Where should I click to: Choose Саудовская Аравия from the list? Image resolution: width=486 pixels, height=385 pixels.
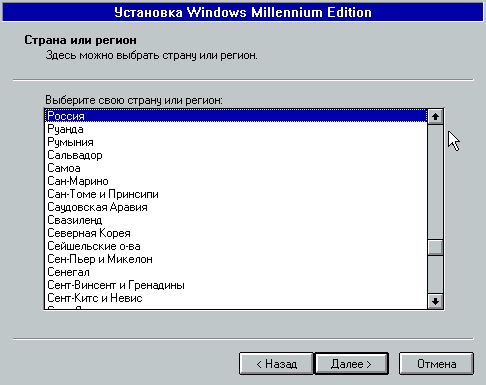pyautogui.click(x=236, y=207)
